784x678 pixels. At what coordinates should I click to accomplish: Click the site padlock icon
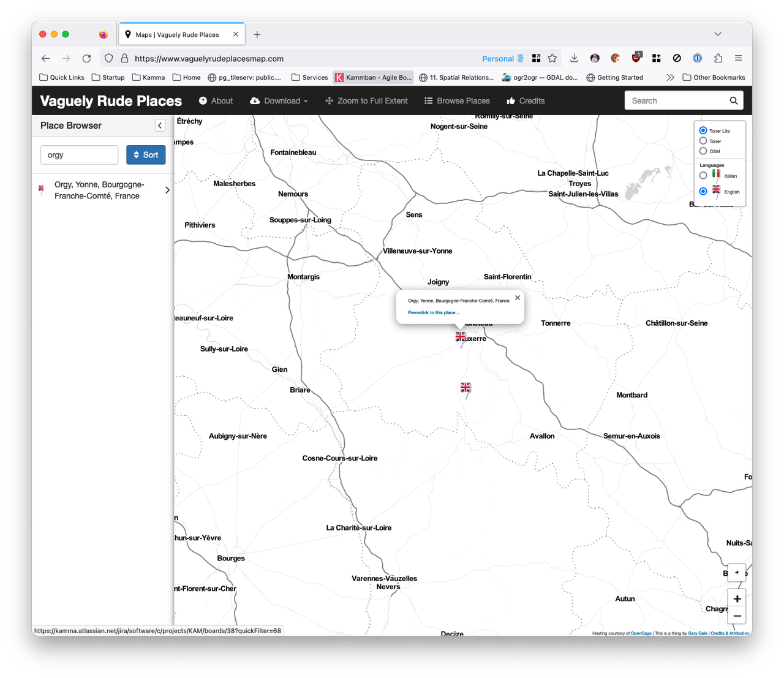124,58
